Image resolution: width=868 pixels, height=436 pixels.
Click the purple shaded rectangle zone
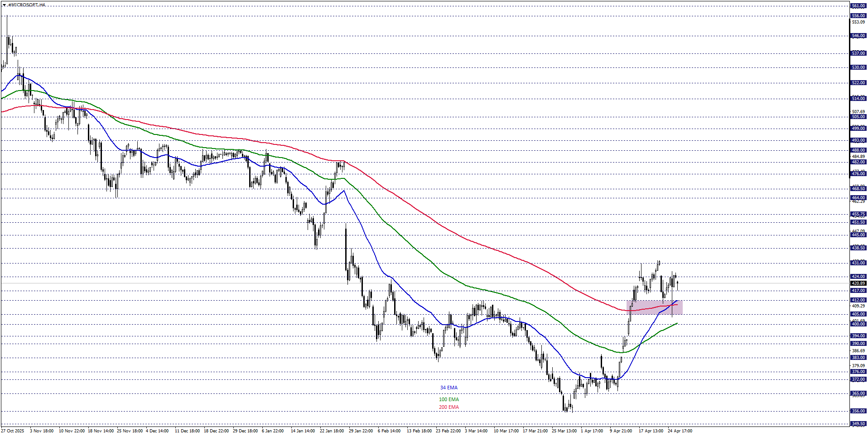[654, 307]
